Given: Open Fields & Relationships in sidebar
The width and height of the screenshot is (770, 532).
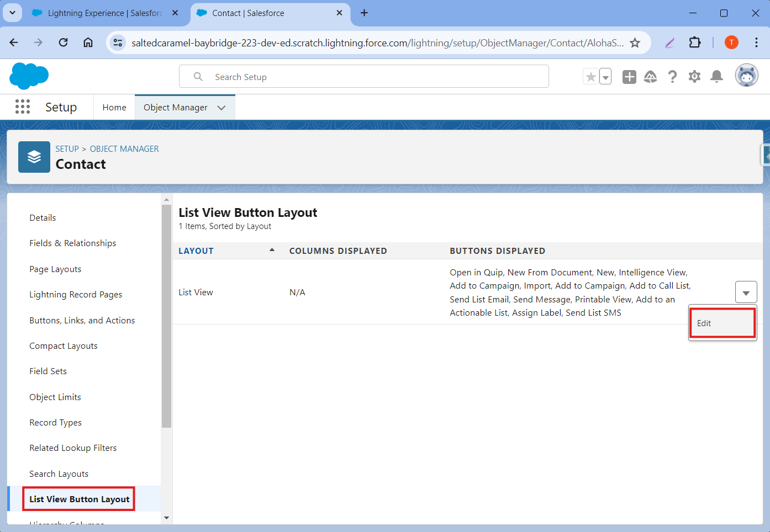Looking at the screenshot, I should pyautogui.click(x=72, y=243).
